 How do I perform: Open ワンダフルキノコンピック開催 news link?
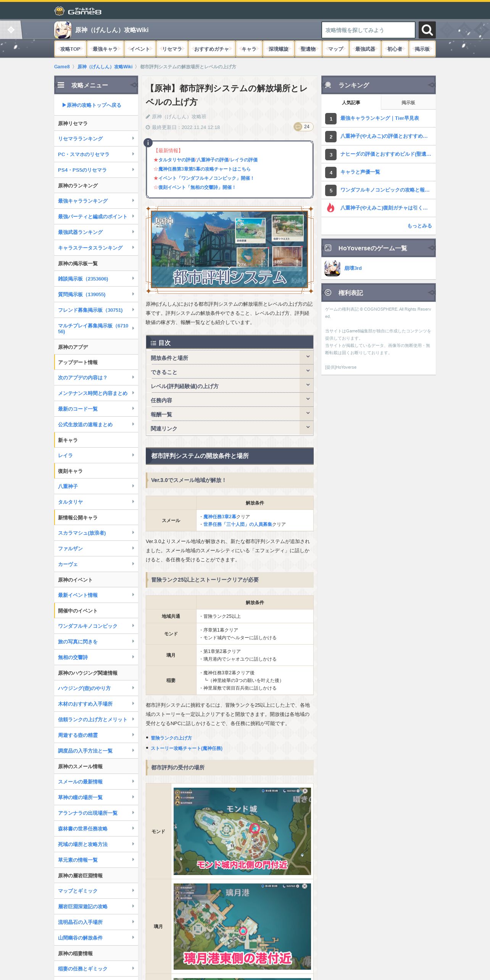click(x=206, y=178)
